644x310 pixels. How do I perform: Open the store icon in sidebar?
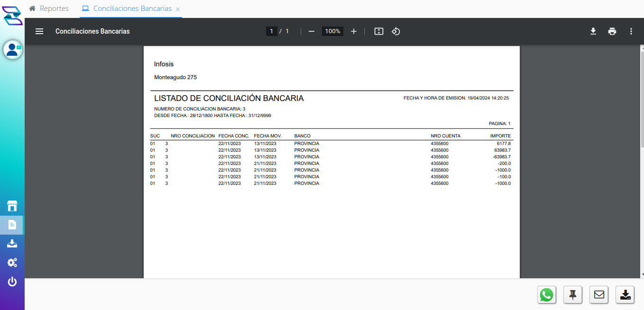pyautogui.click(x=12, y=206)
